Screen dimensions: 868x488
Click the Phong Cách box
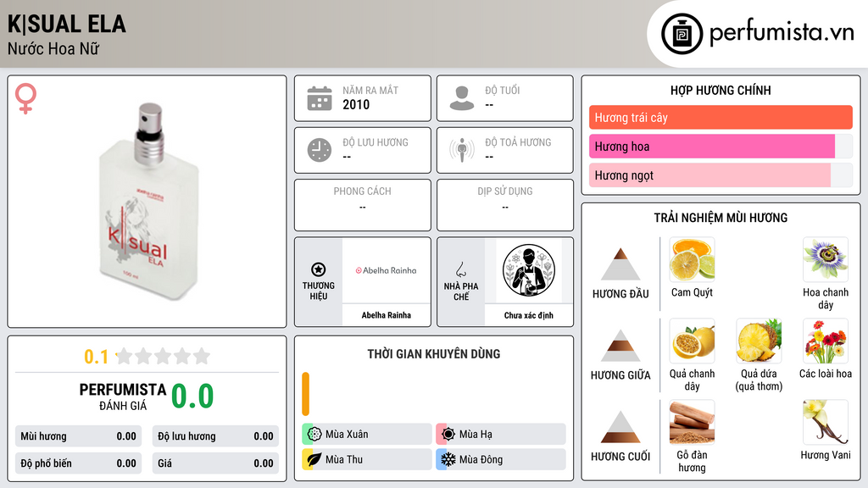pos(363,205)
